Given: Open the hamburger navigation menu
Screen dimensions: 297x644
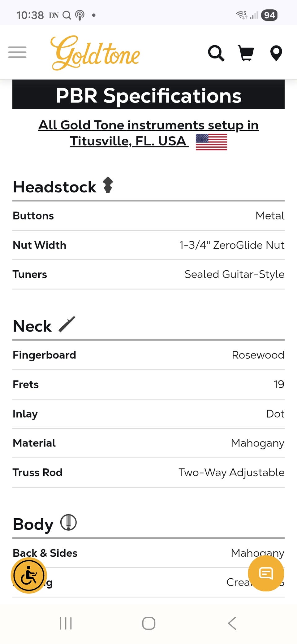Looking at the screenshot, I should [x=17, y=52].
